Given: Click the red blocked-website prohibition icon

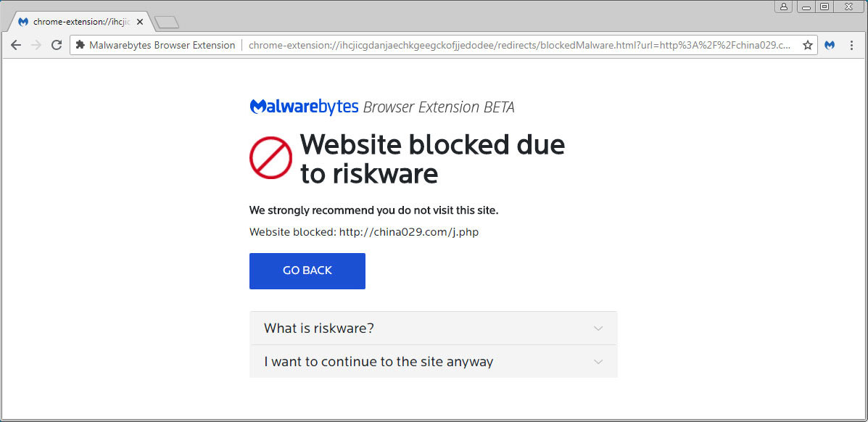Looking at the screenshot, I should 270,157.
